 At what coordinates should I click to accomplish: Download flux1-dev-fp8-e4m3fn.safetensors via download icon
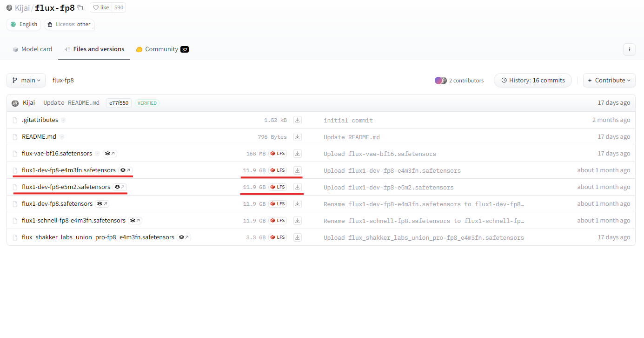point(298,170)
